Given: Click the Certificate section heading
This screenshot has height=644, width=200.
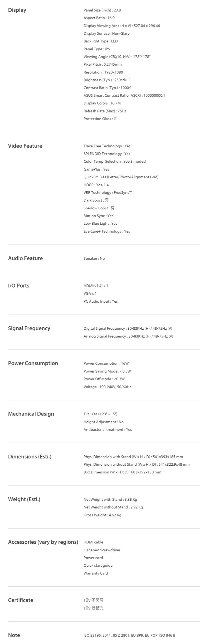Looking at the screenshot, I should (20, 600).
